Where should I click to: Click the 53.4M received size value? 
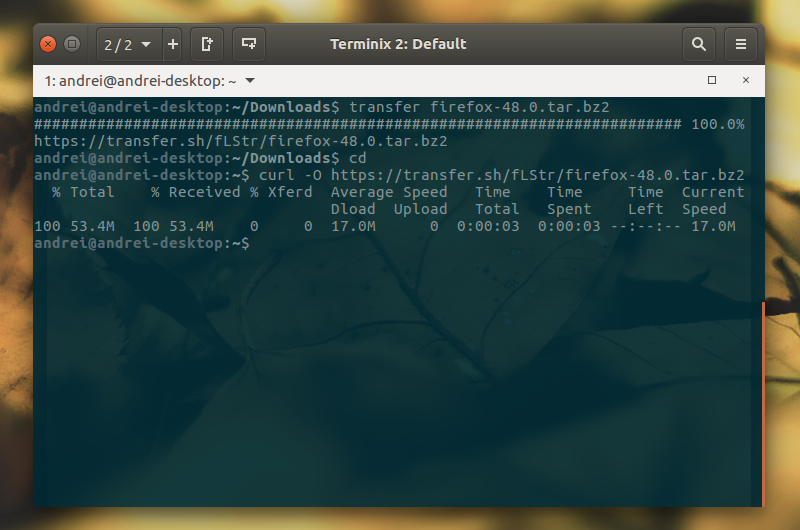coord(191,226)
